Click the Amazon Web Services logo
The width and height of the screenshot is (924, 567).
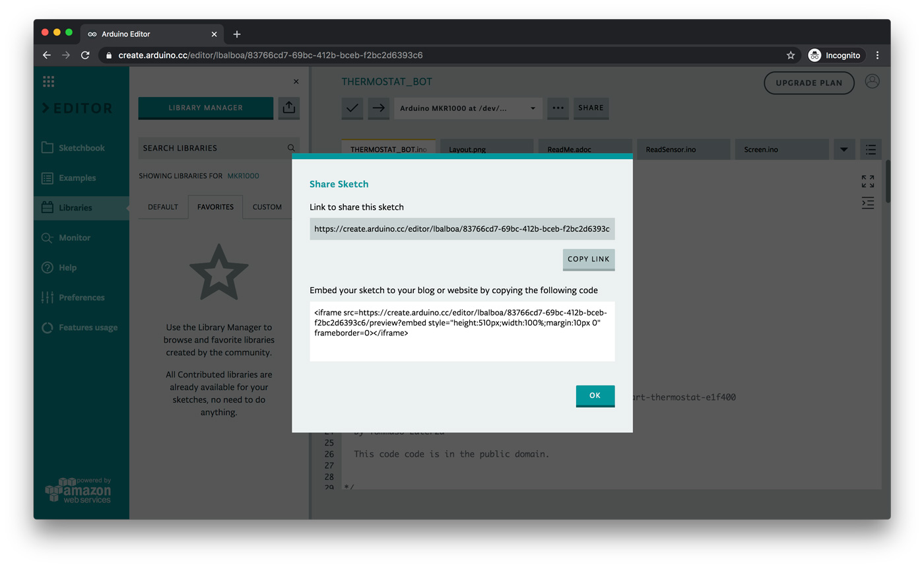click(78, 490)
